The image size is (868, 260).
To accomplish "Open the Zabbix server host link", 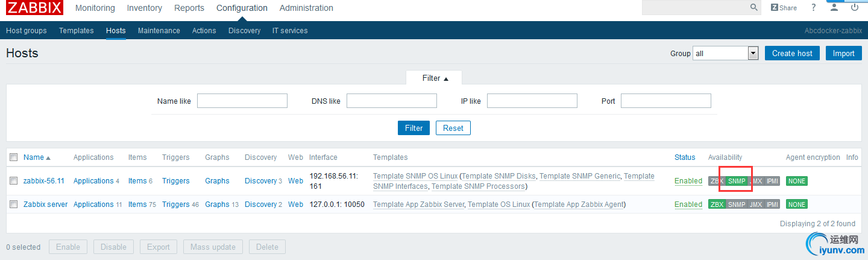I will 46,205.
